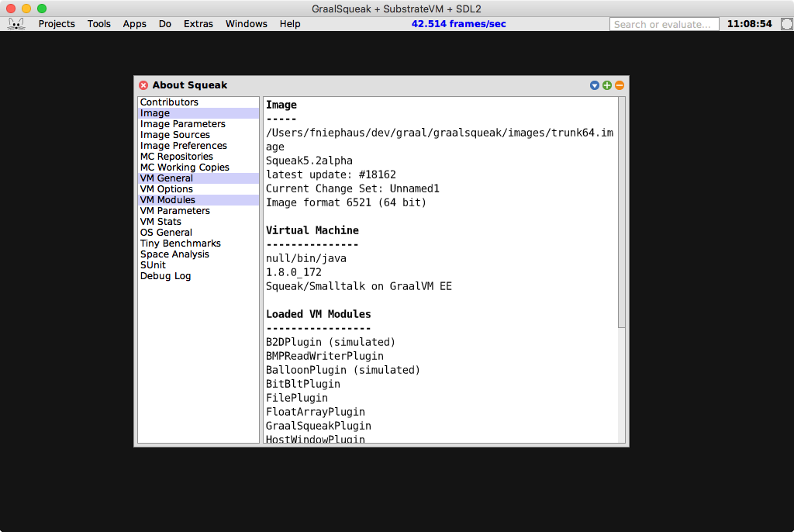The height and width of the screenshot is (532, 794).
Task: Open the Windows menu
Action: (x=246, y=24)
